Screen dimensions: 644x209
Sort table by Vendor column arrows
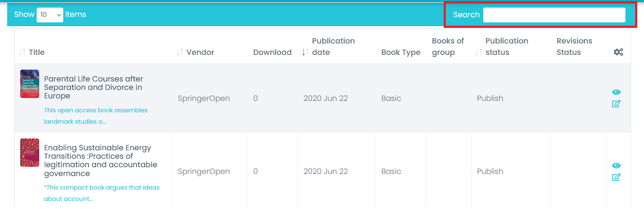point(180,52)
